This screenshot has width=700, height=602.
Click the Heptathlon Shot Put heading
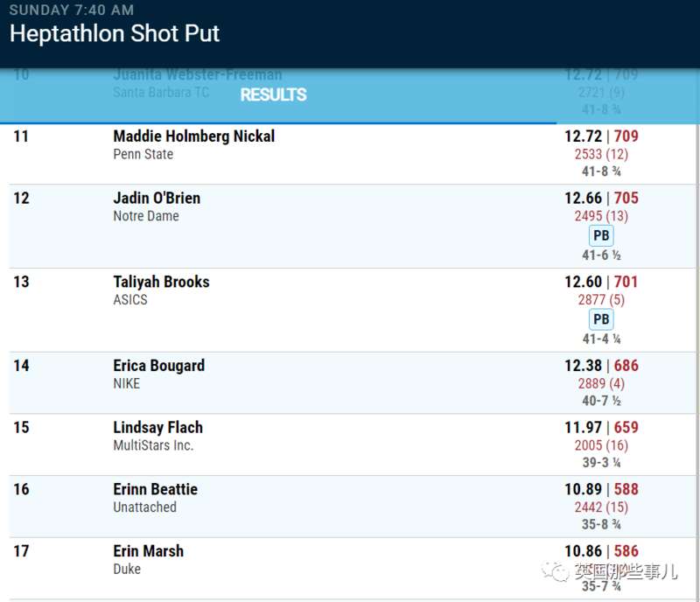pyautogui.click(x=115, y=33)
